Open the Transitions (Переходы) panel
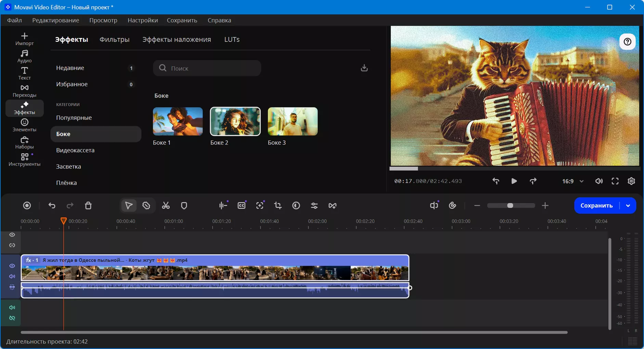 (x=24, y=91)
